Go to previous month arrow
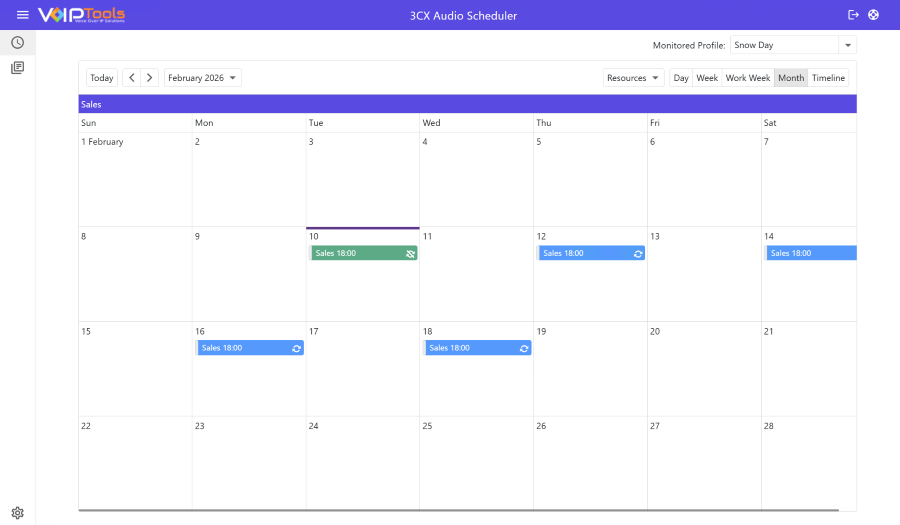 (x=132, y=78)
